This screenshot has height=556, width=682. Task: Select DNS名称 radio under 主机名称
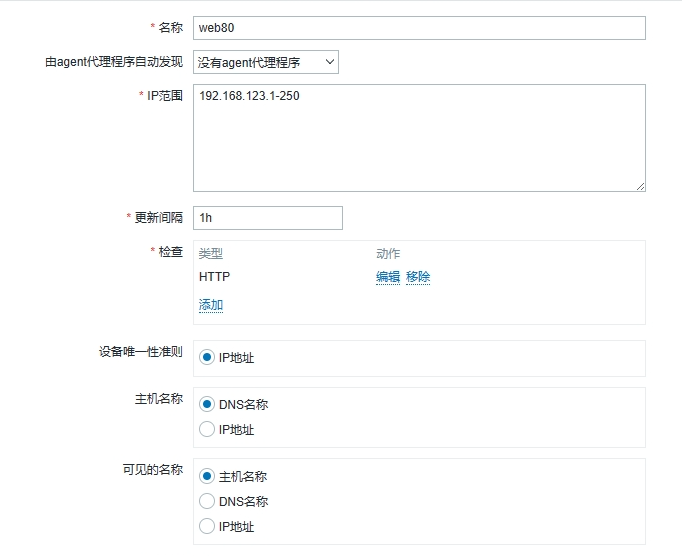point(207,405)
